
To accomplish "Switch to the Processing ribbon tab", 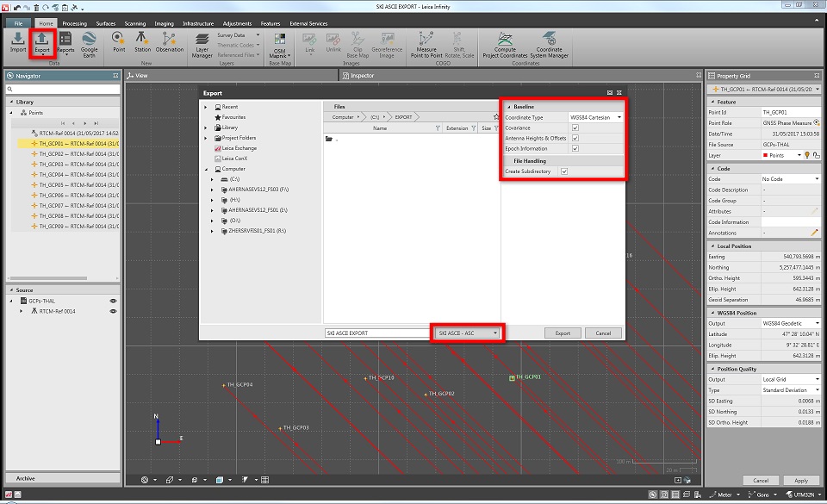I will pos(74,23).
